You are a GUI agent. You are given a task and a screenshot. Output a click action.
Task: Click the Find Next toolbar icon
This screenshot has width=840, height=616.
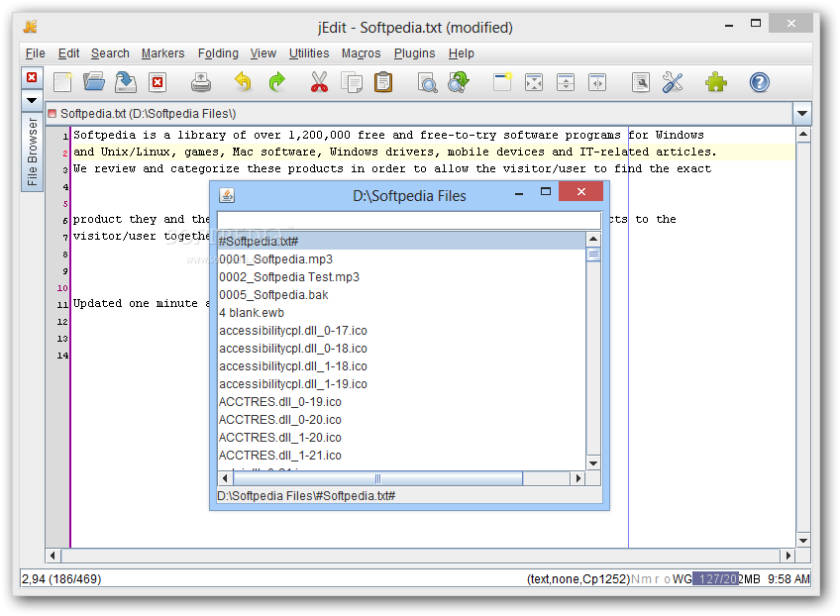pos(459,82)
